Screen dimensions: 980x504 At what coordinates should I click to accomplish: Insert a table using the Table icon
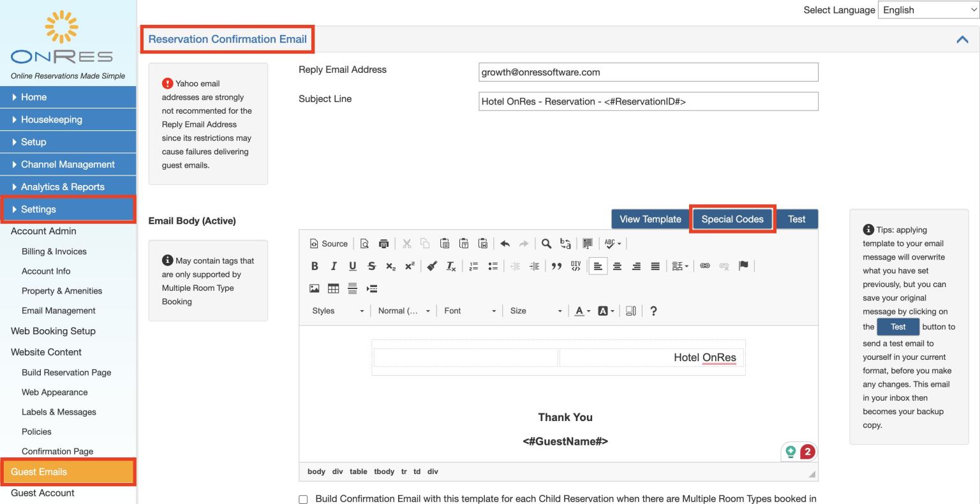(333, 289)
